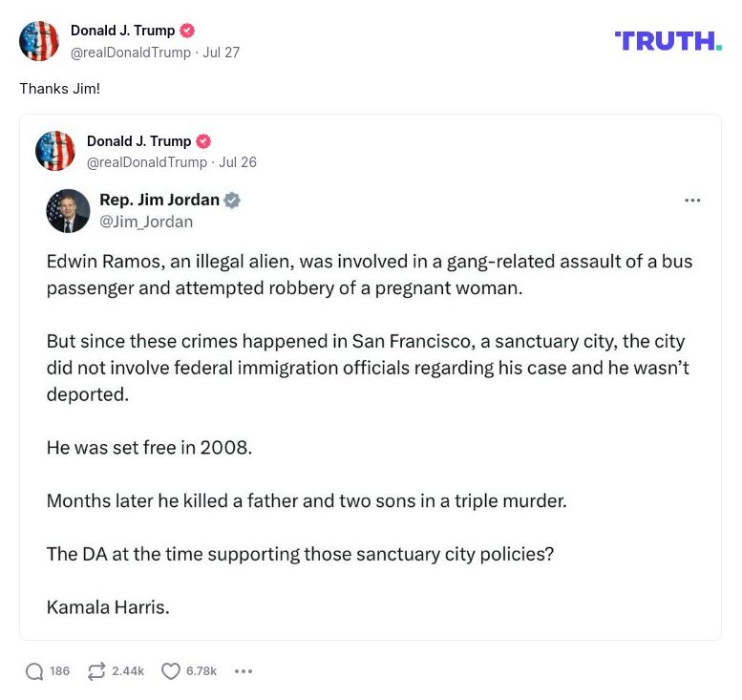Click the verified badge in the quoted post header
The width and height of the screenshot is (742, 700).
tap(203, 141)
